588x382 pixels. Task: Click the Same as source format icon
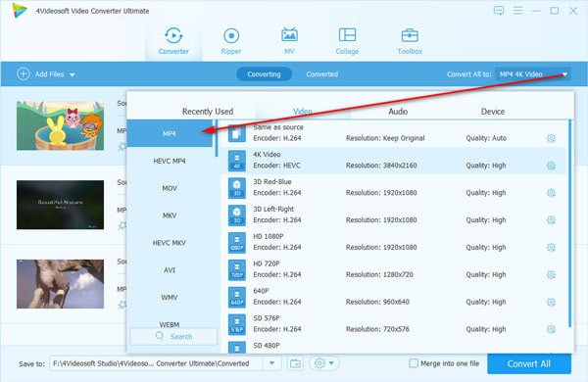coord(237,133)
